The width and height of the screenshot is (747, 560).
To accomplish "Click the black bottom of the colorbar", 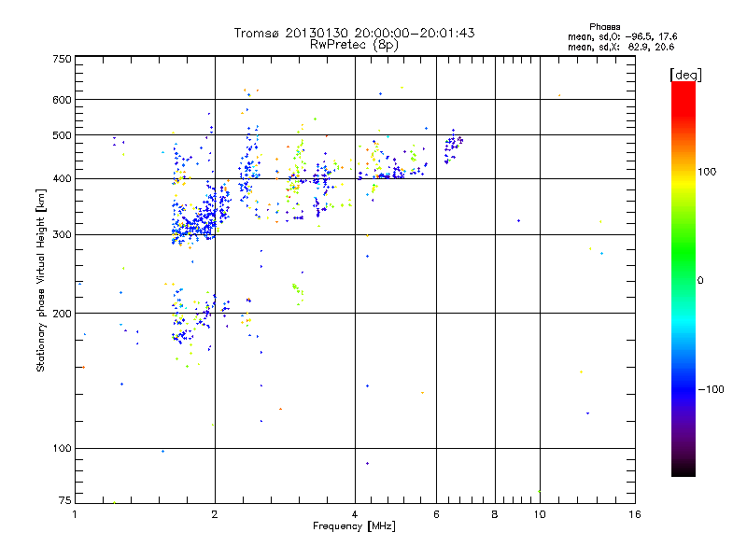I will 684,469.
